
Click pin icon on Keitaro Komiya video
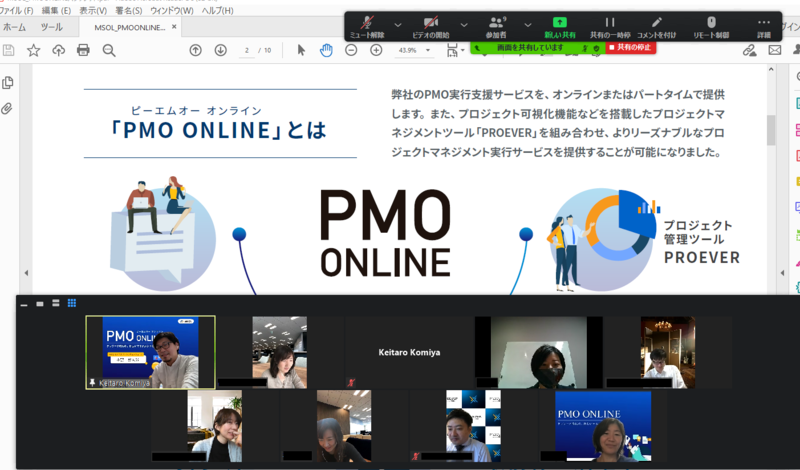(x=92, y=383)
